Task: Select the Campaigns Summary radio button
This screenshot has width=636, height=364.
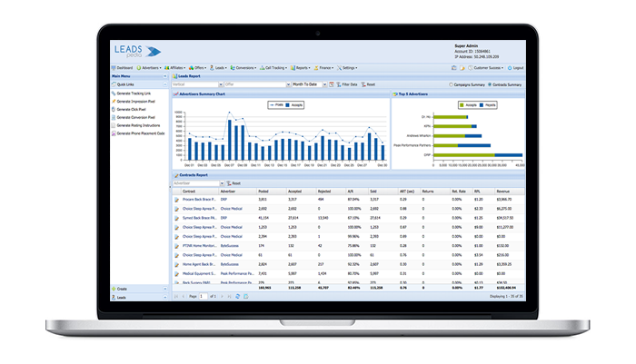Action: click(451, 84)
